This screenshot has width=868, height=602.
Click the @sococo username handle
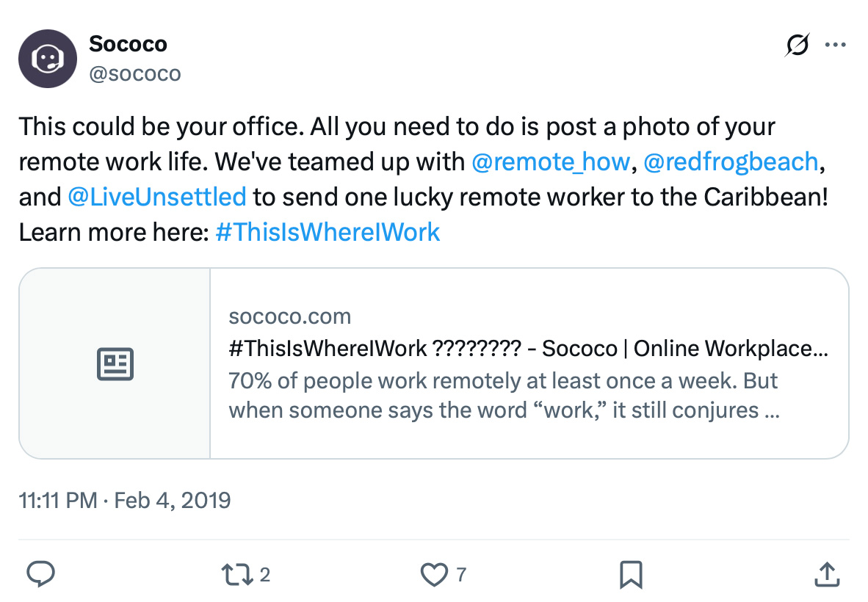point(135,73)
